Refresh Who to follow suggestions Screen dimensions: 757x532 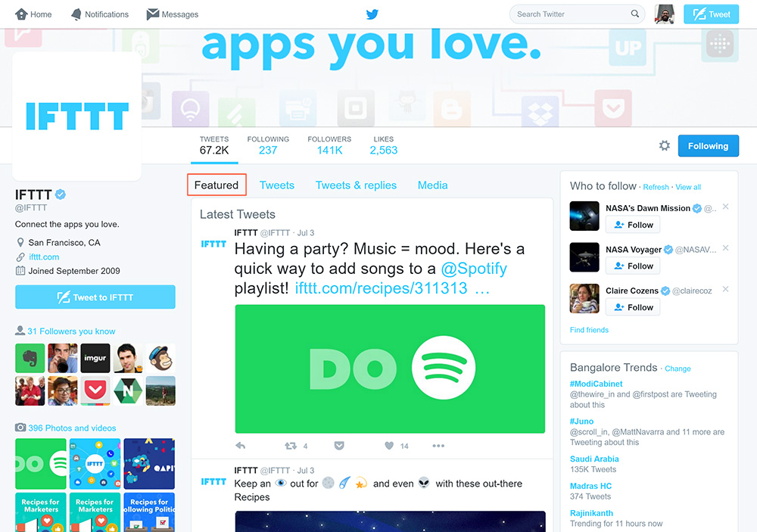coord(656,187)
